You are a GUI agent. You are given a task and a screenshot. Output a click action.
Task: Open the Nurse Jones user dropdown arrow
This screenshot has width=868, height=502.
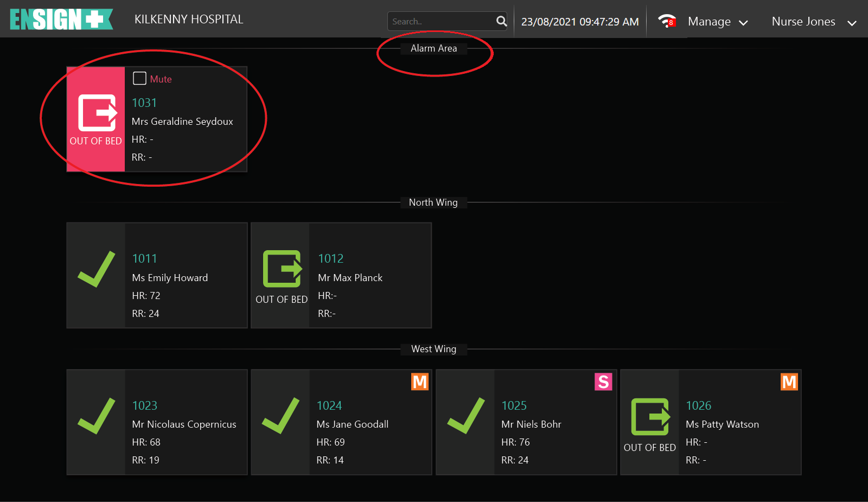point(852,23)
